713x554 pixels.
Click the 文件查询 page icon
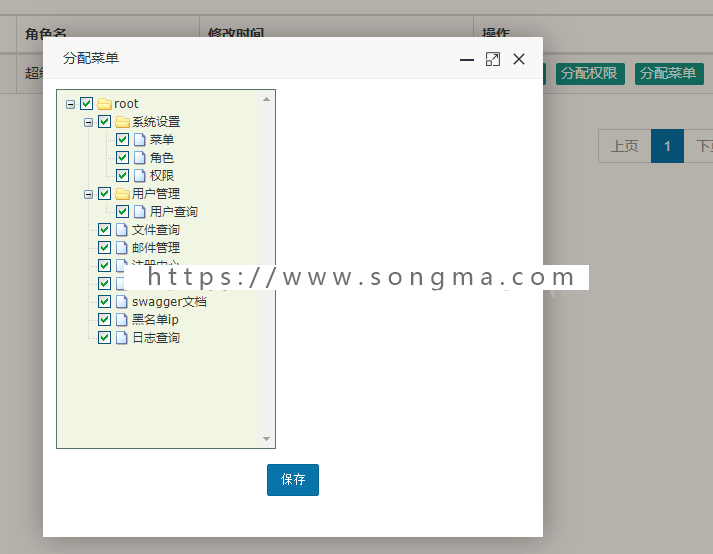[122, 230]
